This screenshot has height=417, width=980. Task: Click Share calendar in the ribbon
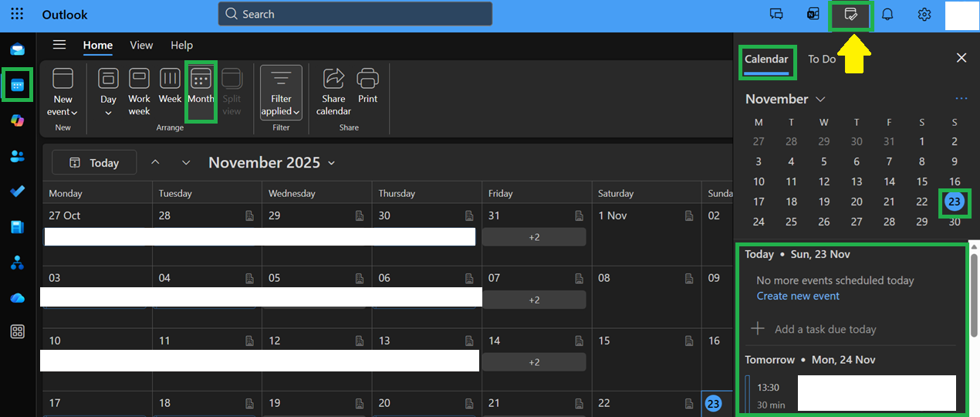(x=333, y=91)
